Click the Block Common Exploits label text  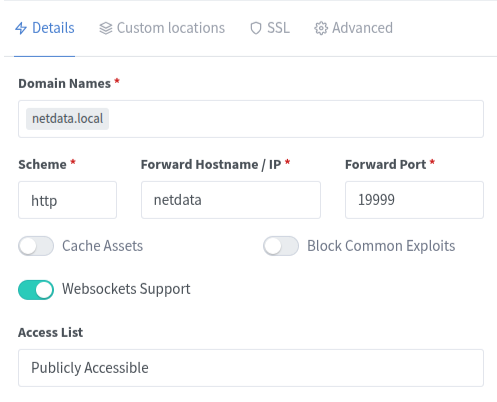[x=381, y=246]
